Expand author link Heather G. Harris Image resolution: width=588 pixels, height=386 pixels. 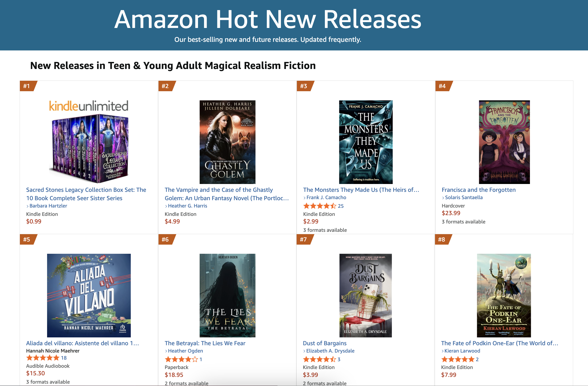tap(187, 206)
